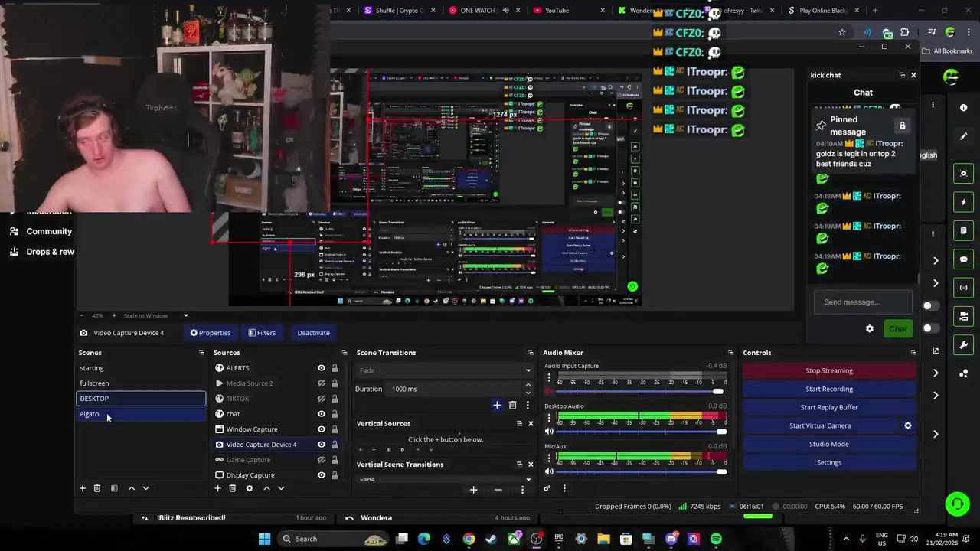Show the Media Source 2 source

click(322, 383)
